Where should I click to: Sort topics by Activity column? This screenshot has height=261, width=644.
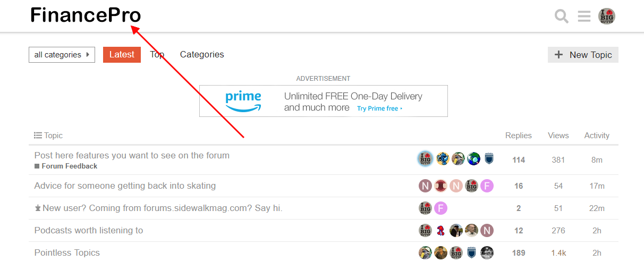click(597, 136)
